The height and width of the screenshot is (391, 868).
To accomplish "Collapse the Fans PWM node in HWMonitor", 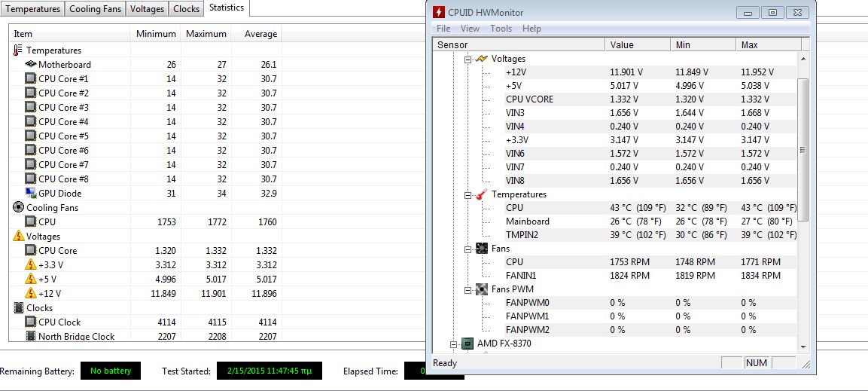I will tap(468, 289).
